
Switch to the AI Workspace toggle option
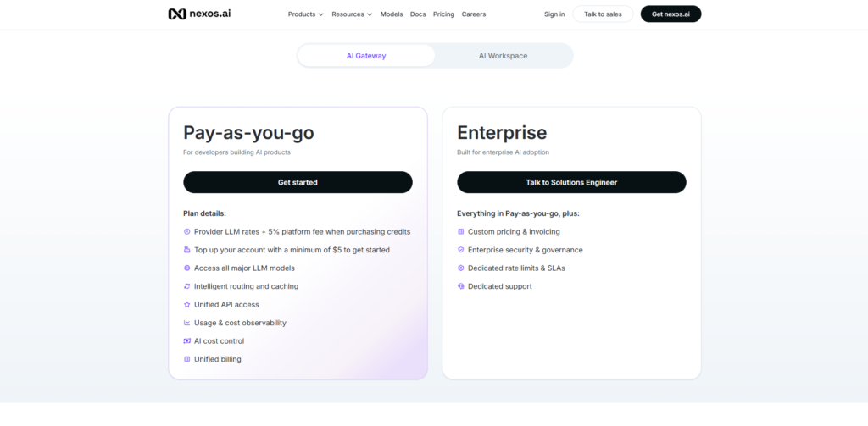pos(504,56)
